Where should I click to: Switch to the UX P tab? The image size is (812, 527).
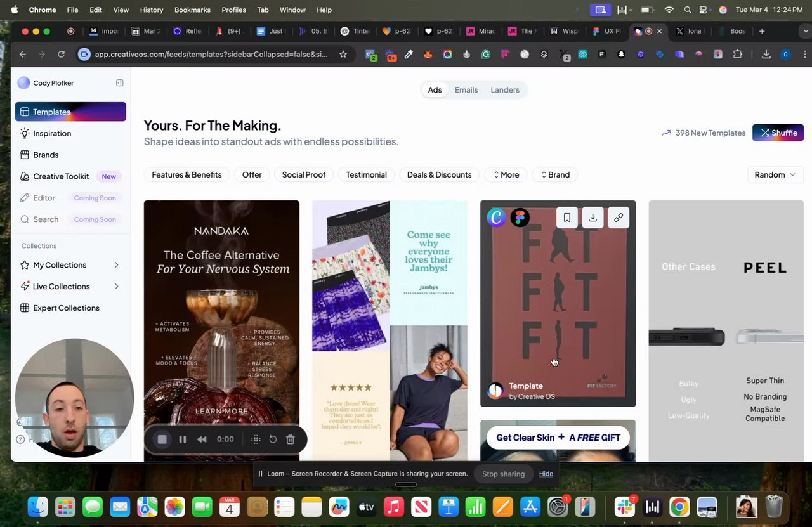(x=608, y=31)
